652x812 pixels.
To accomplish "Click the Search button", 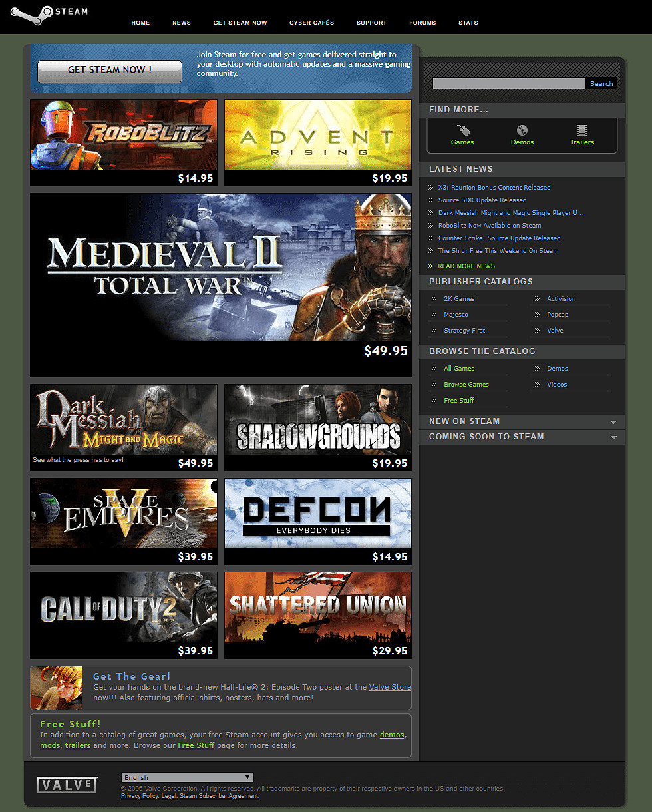I will click(x=601, y=83).
